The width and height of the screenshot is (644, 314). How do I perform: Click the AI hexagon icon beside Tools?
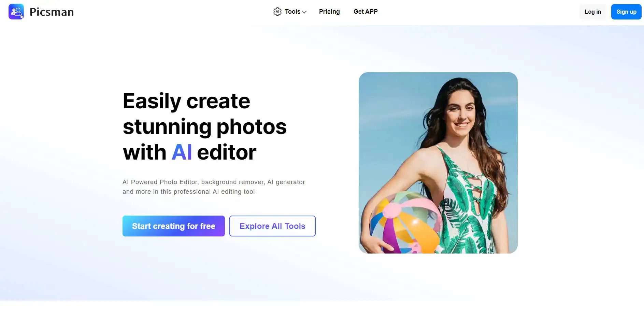[277, 12]
